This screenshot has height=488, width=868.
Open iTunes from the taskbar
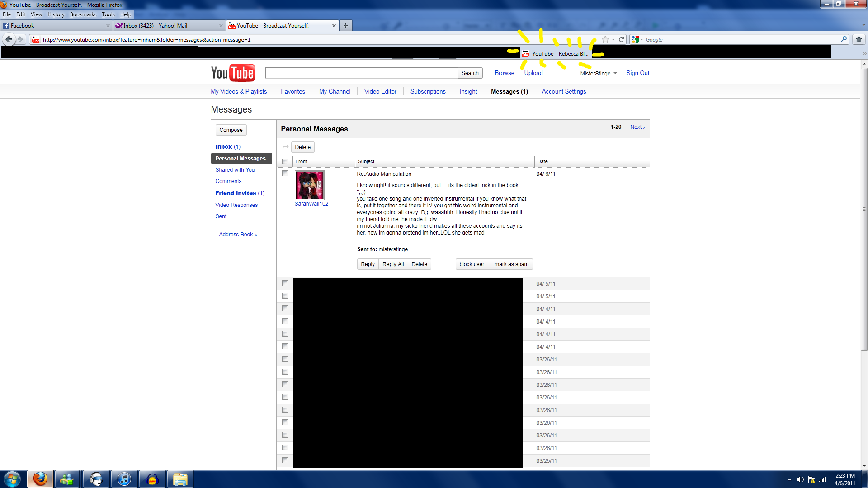[x=124, y=479]
